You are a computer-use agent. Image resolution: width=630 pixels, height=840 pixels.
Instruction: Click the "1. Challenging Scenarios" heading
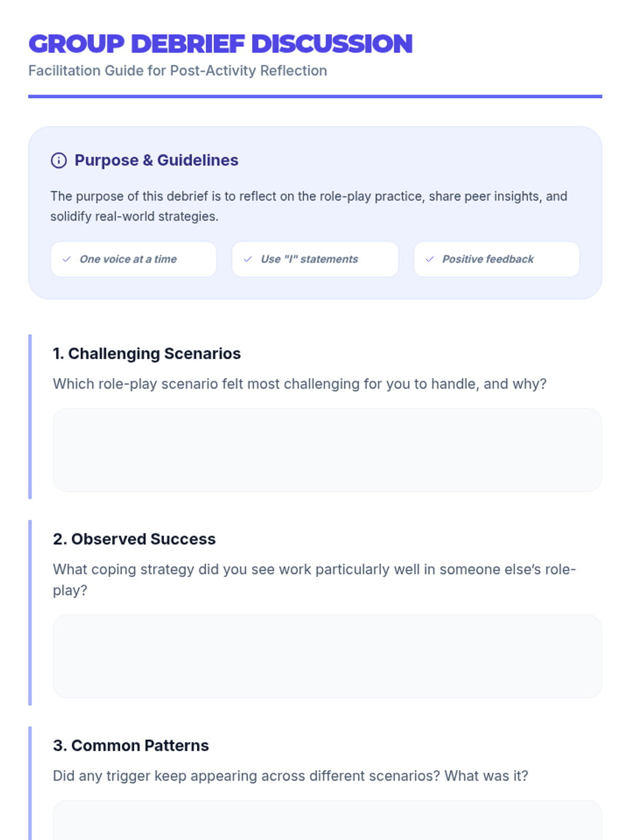[146, 354]
